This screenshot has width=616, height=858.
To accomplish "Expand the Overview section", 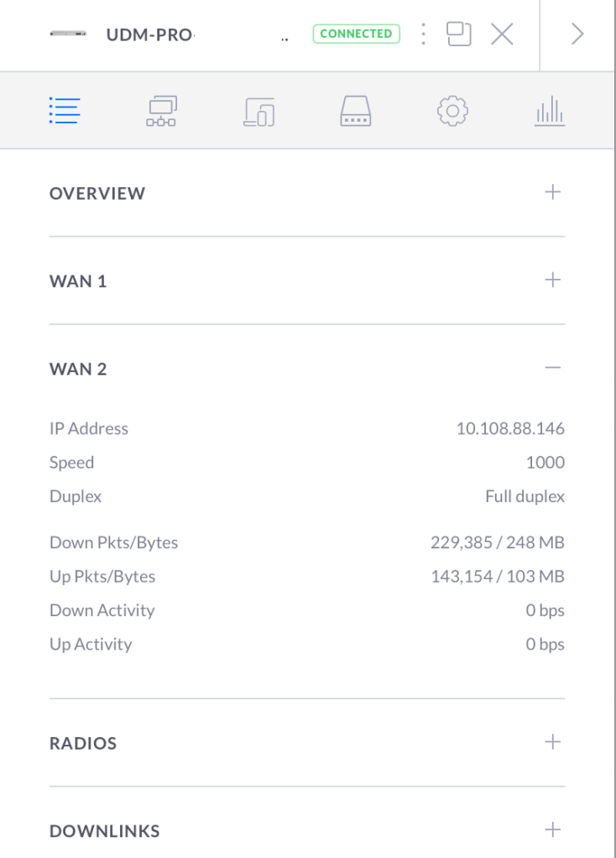I will pyautogui.click(x=552, y=192).
